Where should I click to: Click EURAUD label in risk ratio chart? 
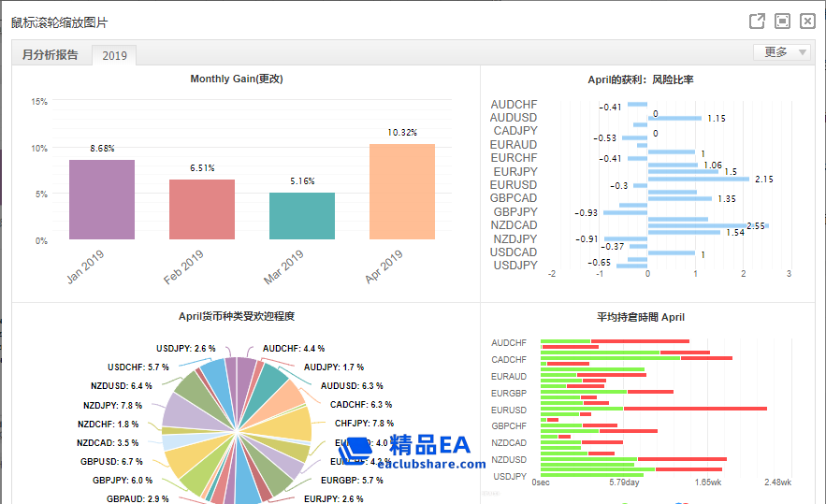(514, 144)
